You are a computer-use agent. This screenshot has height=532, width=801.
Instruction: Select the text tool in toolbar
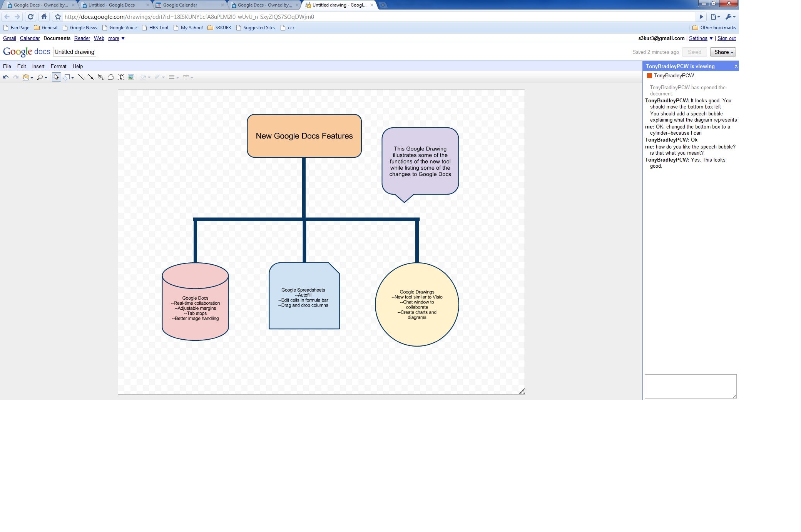pyautogui.click(x=121, y=77)
